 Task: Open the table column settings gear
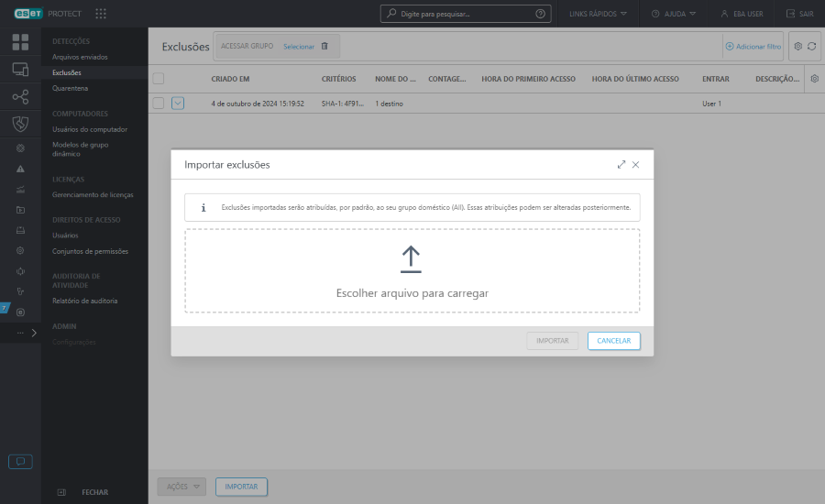(814, 79)
